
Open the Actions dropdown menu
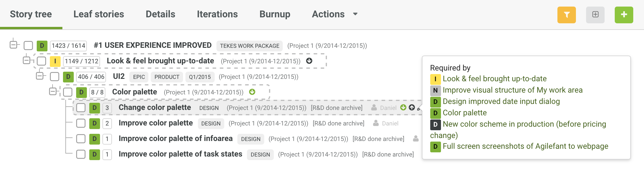point(334,14)
